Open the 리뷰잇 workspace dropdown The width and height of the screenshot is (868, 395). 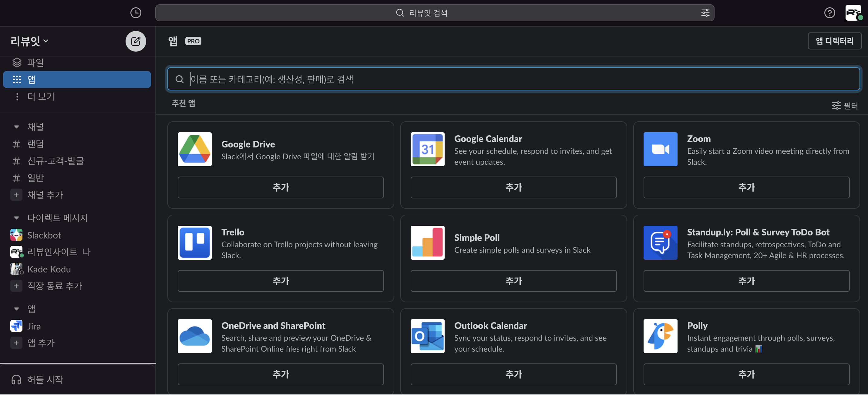30,41
